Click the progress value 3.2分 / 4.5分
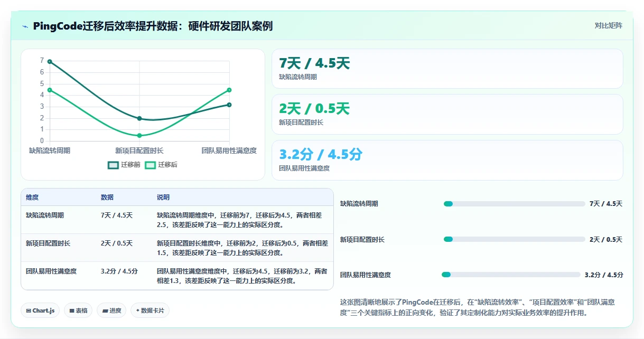The width and height of the screenshot is (644, 339). pyautogui.click(x=604, y=275)
